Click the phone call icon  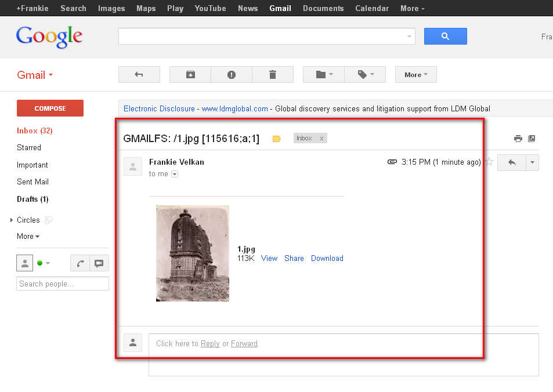(x=80, y=263)
